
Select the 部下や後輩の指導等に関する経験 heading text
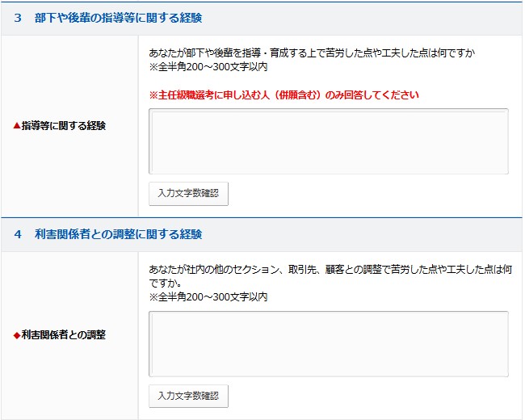click(118, 18)
